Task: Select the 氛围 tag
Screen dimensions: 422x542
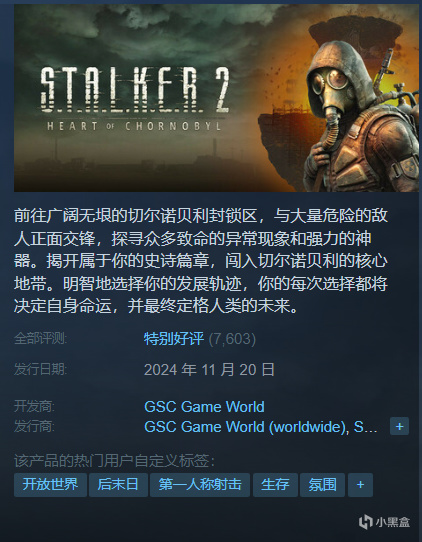Action: [322, 485]
